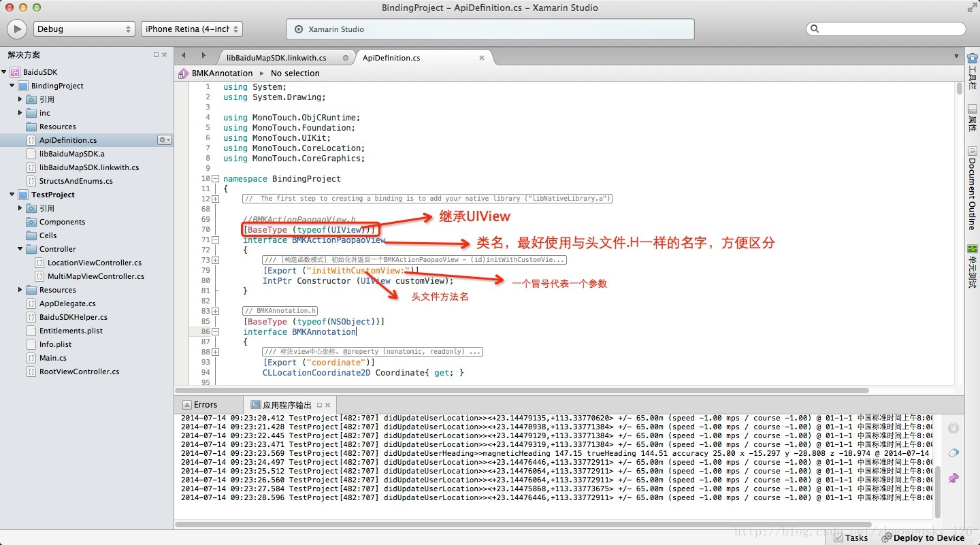Select the Cells folder
Image resolution: width=980 pixels, height=545 pixels.
48,235
